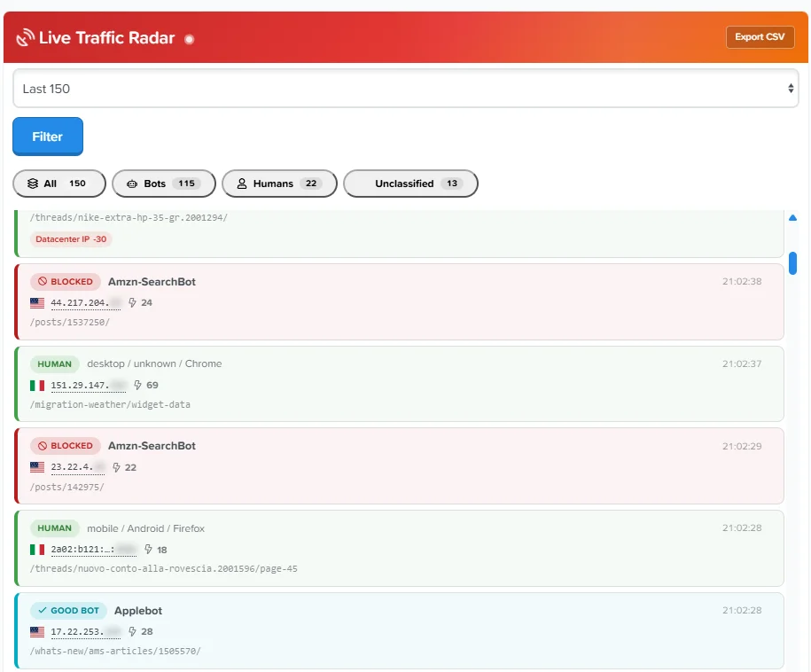811x672 pixels.
Task: Open the Last 150 dropdown
Action: point(406,89)
